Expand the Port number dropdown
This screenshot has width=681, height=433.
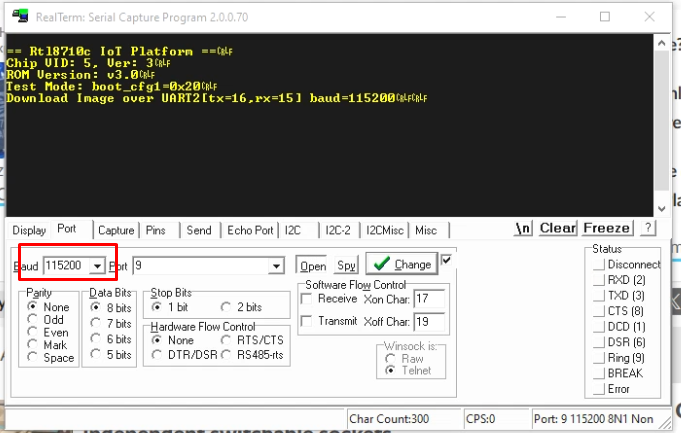click(x=276, y=266)
